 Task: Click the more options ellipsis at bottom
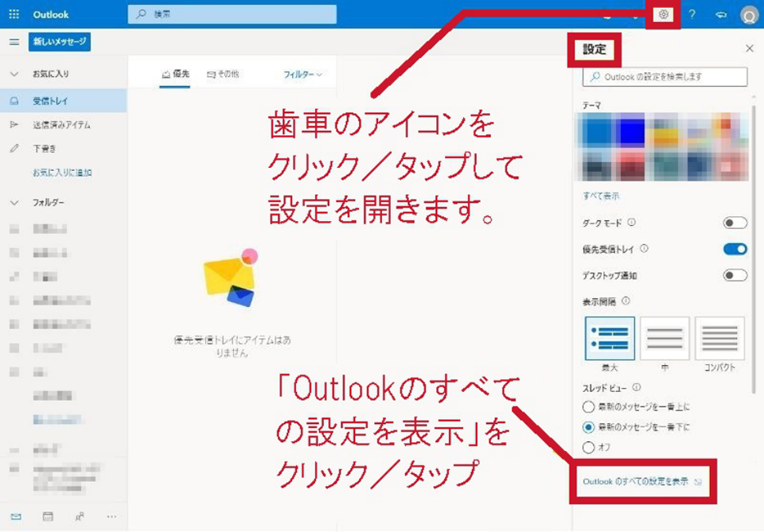click(111, 516)
